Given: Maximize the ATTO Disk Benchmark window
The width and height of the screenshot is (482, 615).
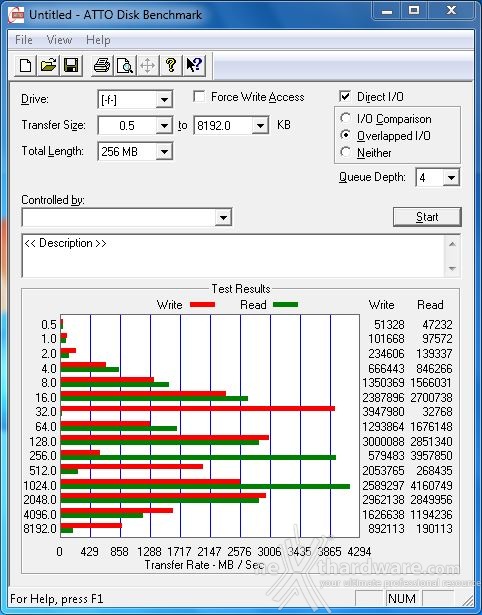Looking at the screenshot, I should [414, 11].
